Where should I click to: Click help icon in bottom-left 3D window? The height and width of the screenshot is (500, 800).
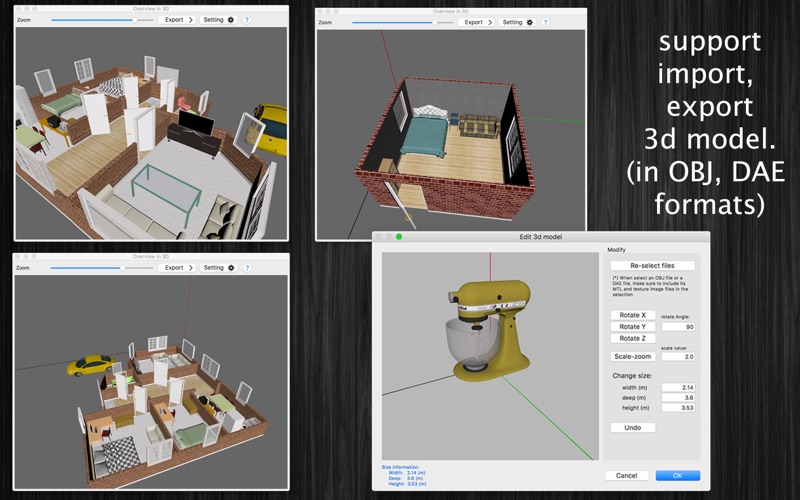click(247, 268)
